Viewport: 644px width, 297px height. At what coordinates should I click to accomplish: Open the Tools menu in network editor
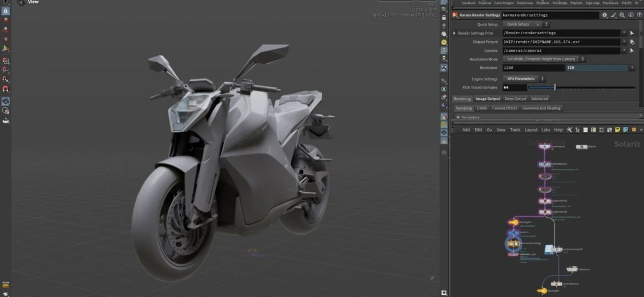[515, 130]
